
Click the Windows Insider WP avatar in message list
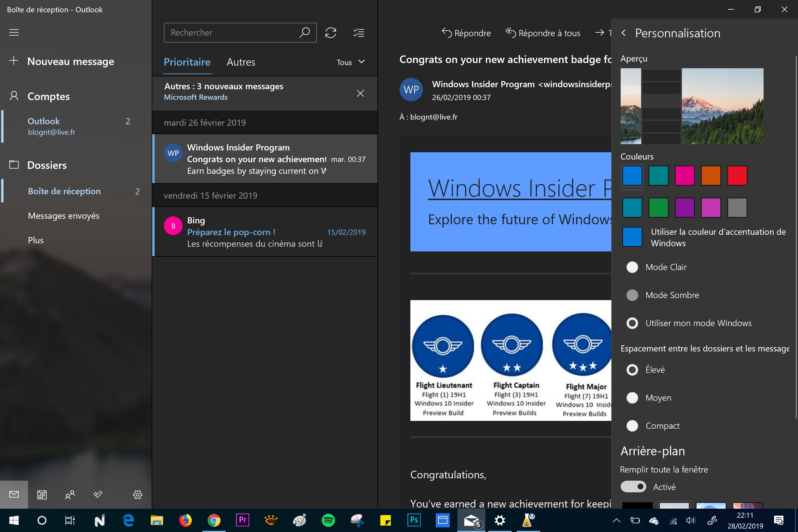coord(173,153)
